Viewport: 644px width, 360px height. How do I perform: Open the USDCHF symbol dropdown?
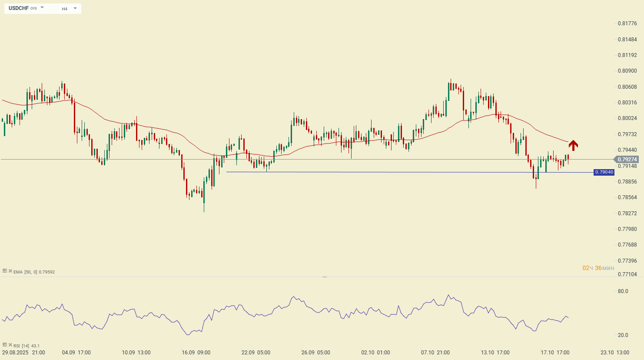pyautogui.click(x=42, y=8)
